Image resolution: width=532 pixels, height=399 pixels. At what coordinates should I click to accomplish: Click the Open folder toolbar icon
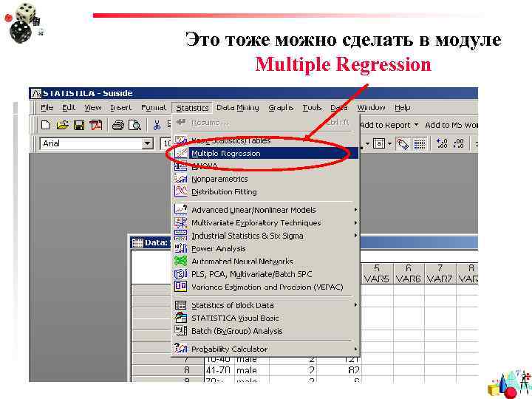point(62,125)
